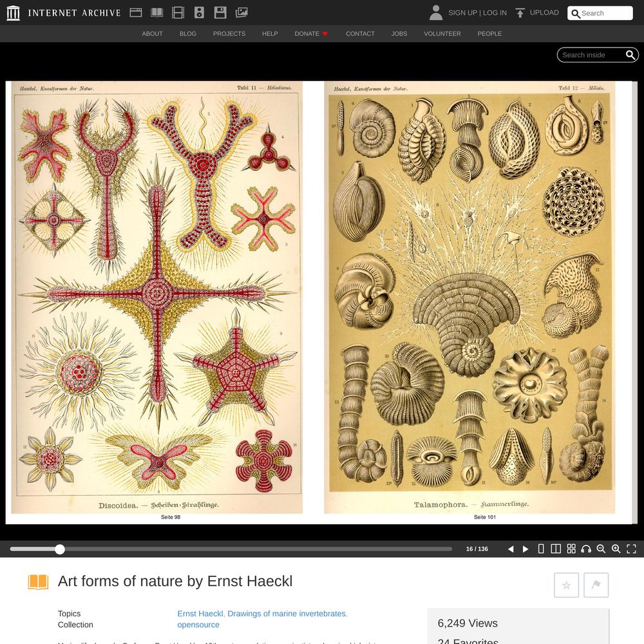Flip to the next page
This screenshot has height=644, width=644.
tap(526, 549)
